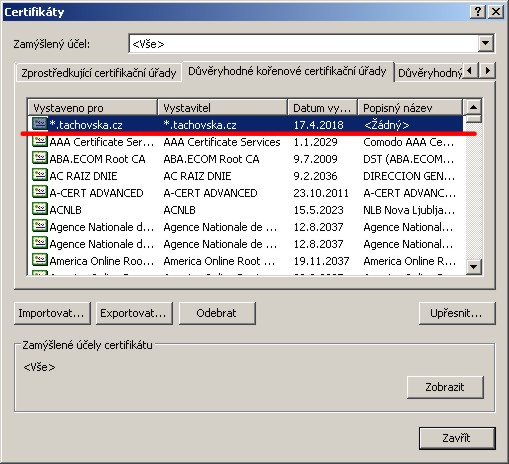The image size is (509, 464).
Task: Click the certificate icon beside *.tachovska.cz
Action: (40, 124)
